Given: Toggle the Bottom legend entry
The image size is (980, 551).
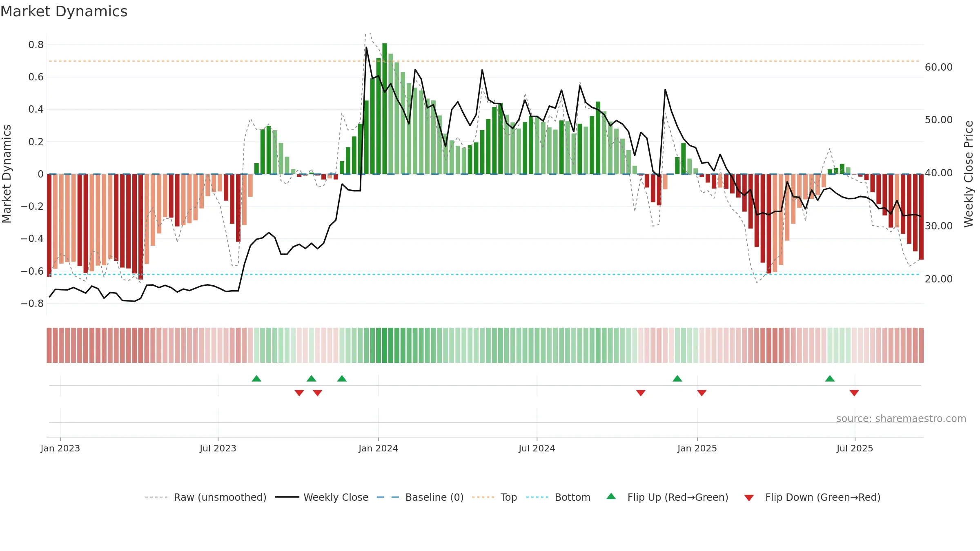Looking at the screenshot, I should click(x=558, y=497).
